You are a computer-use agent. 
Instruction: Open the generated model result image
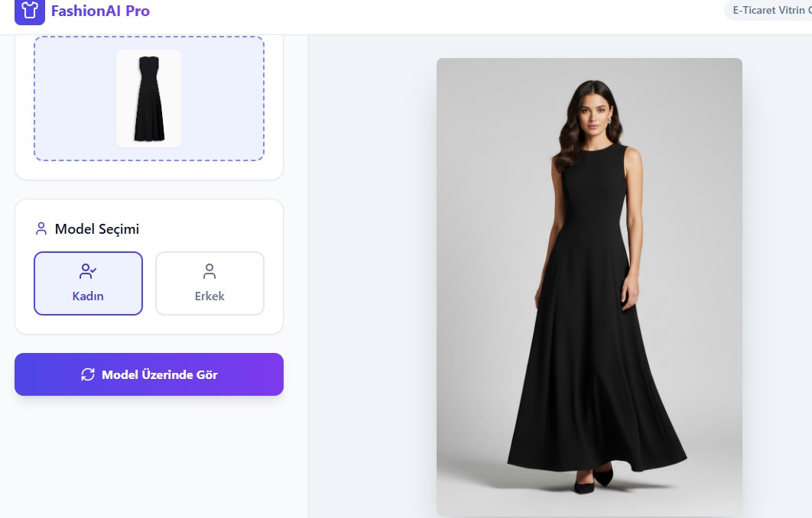click(x=590, y=287)
